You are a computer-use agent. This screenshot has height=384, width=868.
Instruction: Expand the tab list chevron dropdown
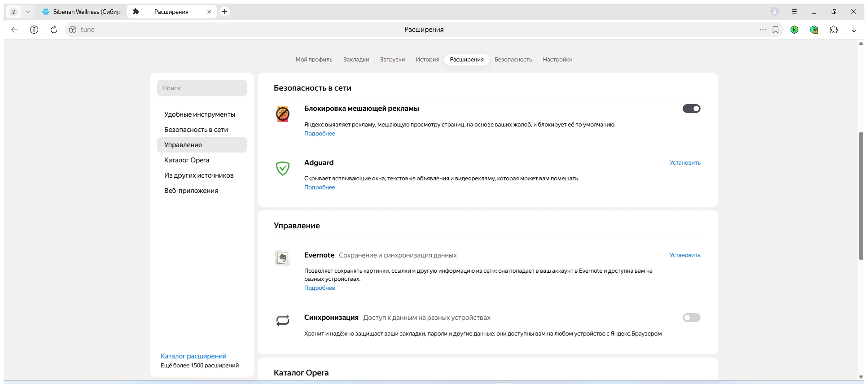(x=28, y=12)
